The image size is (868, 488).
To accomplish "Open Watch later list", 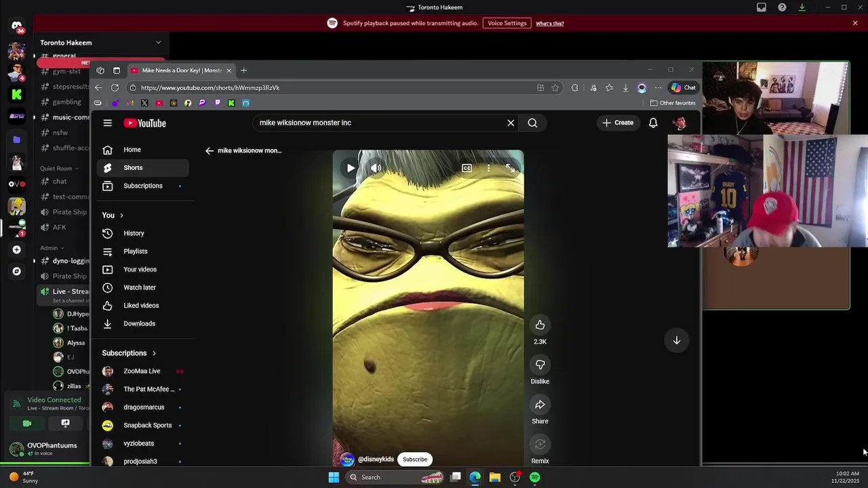I will (143, 287).
